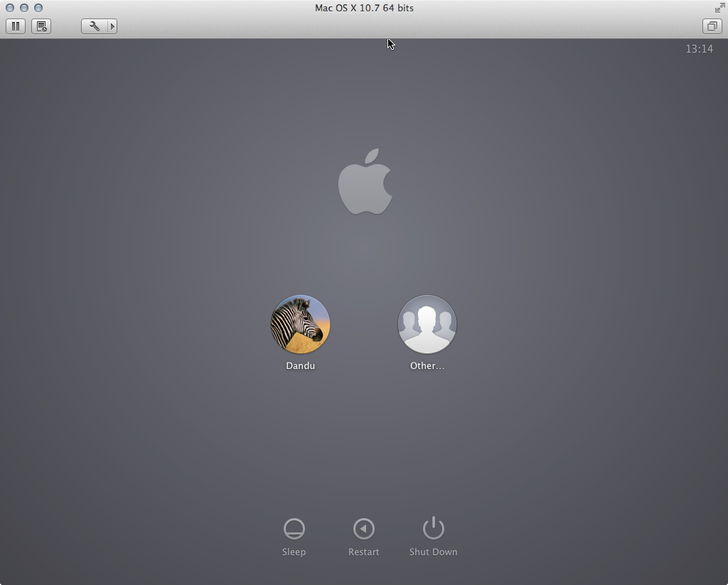Pause the virtual machine
Viewport: 728px width, 585px height.
click(16, 26)
